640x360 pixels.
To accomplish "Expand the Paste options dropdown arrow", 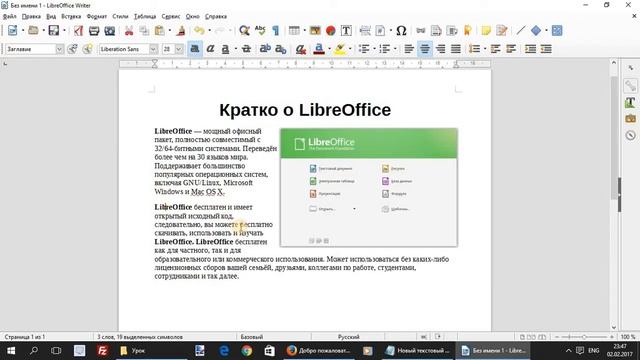I will click(170, 31).
